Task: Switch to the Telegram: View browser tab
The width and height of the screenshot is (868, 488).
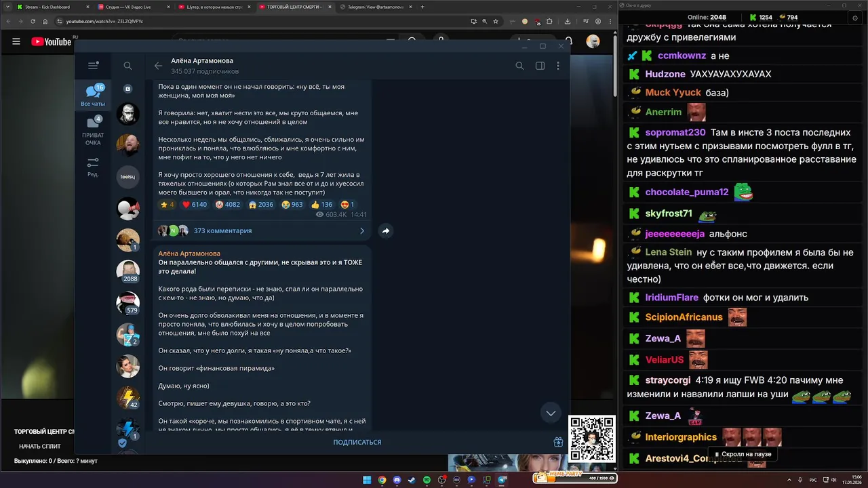Action: tap(375, 7)
